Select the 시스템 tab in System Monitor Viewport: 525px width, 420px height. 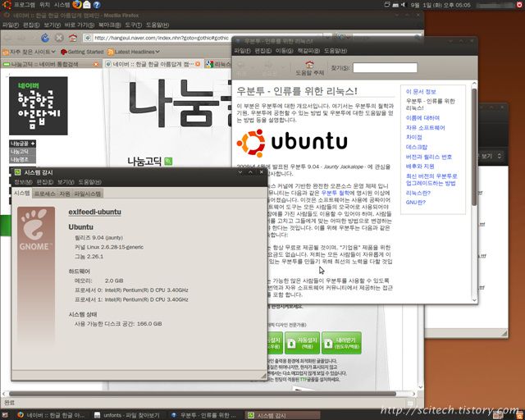pos(22,194)
